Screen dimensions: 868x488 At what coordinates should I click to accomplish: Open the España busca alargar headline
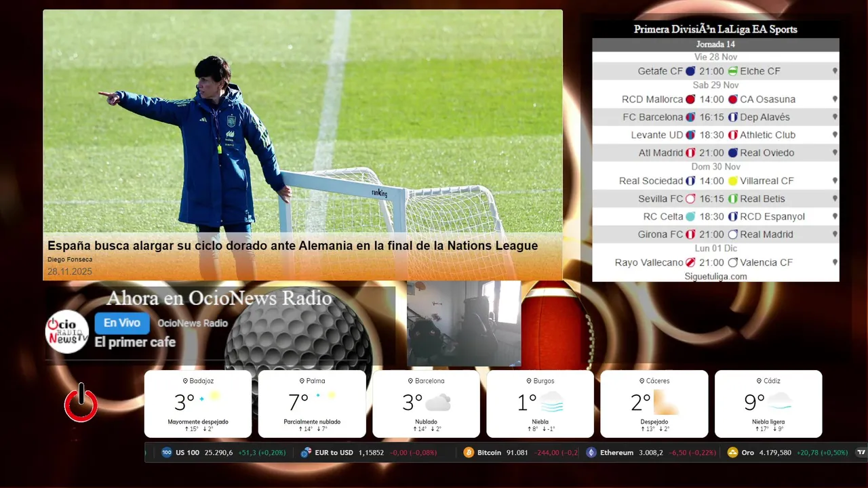coord(292,246)
